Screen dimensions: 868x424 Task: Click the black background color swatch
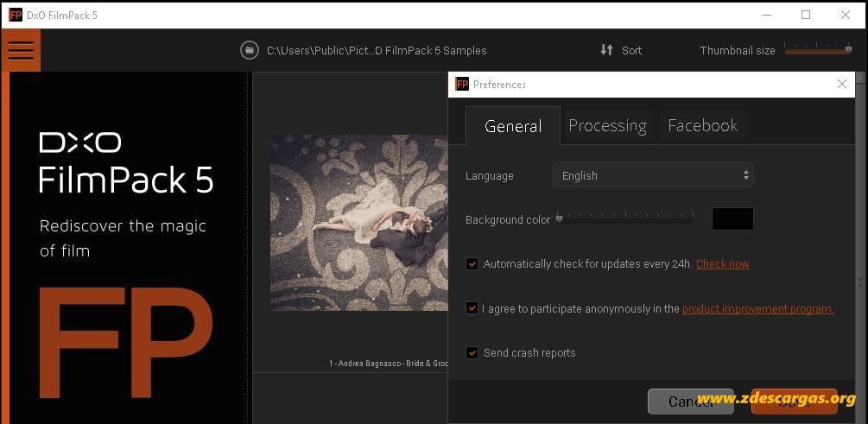[x=732, y=218]
